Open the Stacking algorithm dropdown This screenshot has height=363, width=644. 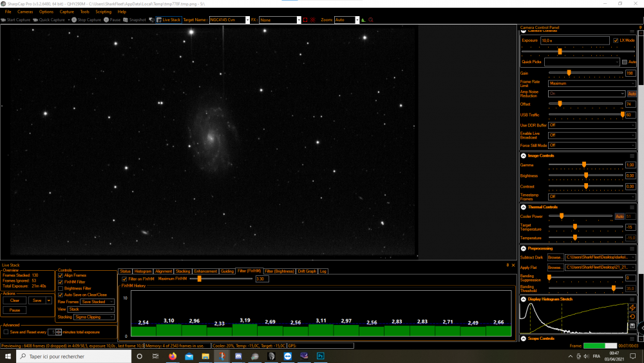pos(94,317)
